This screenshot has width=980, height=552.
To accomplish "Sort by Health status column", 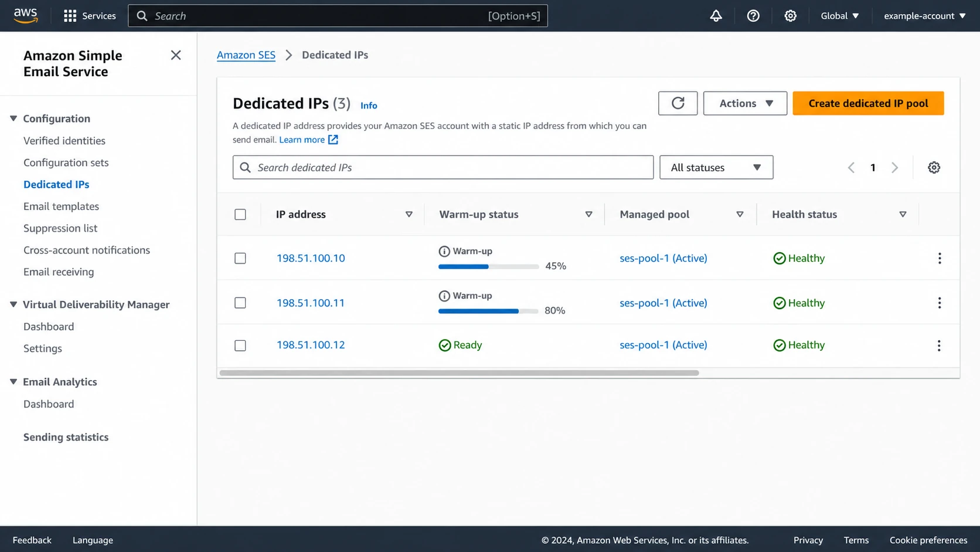I will click(903, 214).
